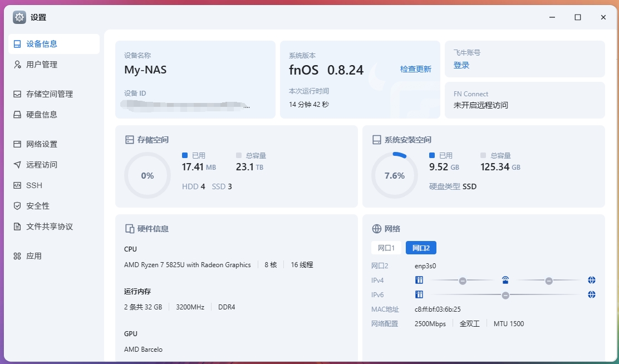Image resolution: width=619 pixels, height=364 pixels.
Task: Click the 存储空间管理 icon in sidebar
Action: pos(17,95)
